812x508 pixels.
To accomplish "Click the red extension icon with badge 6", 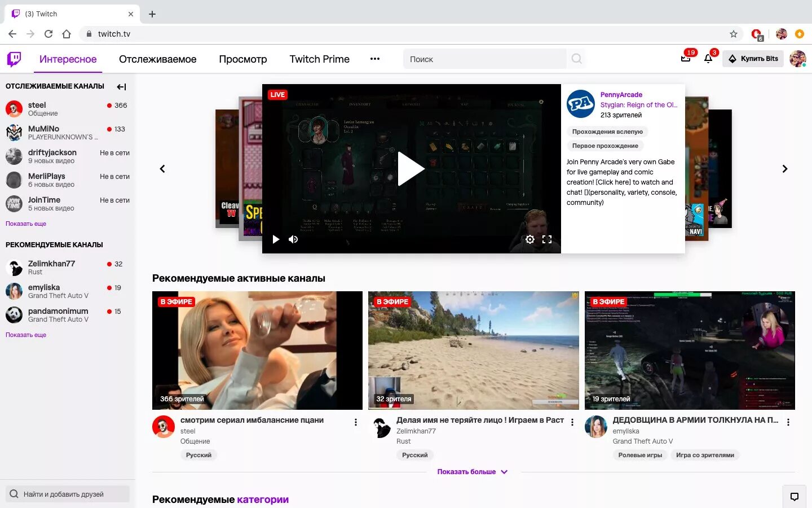I will click(x=757, y=34).
